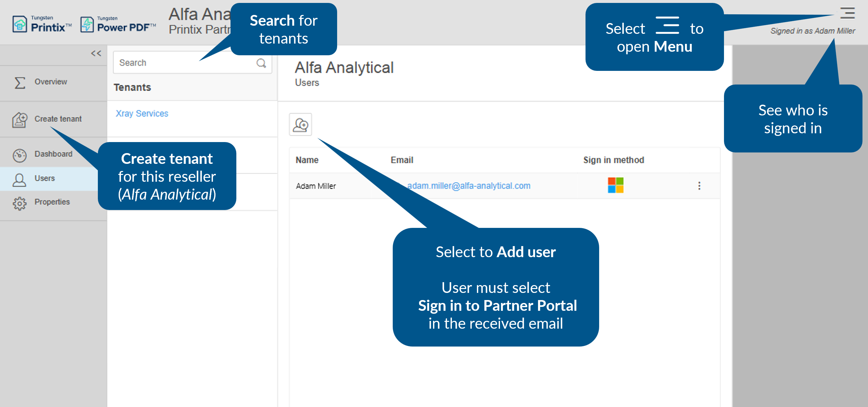Click the Overview sigma icon

(20, 82)
